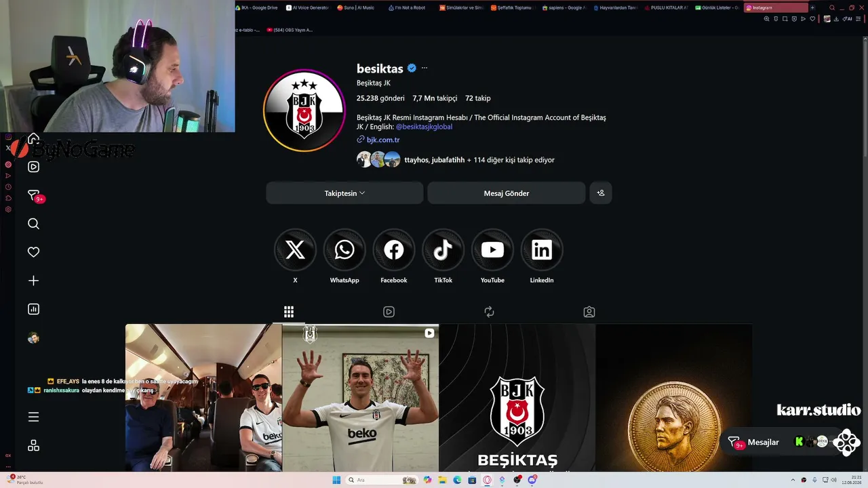Screen dimensions: 868x488
Task: Click the browser tab search icon
Action: [832, 7]
